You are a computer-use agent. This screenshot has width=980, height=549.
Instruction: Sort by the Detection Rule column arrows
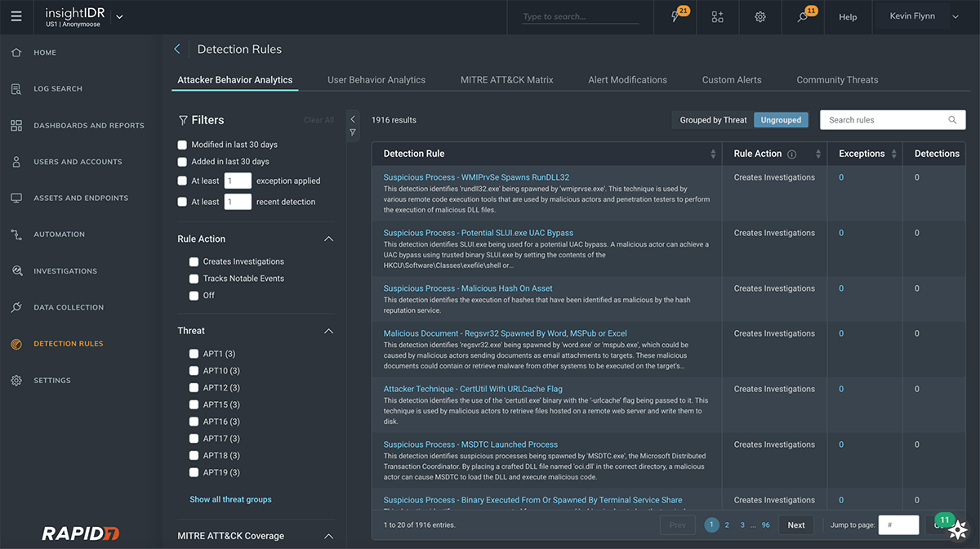tap(713, 154)
